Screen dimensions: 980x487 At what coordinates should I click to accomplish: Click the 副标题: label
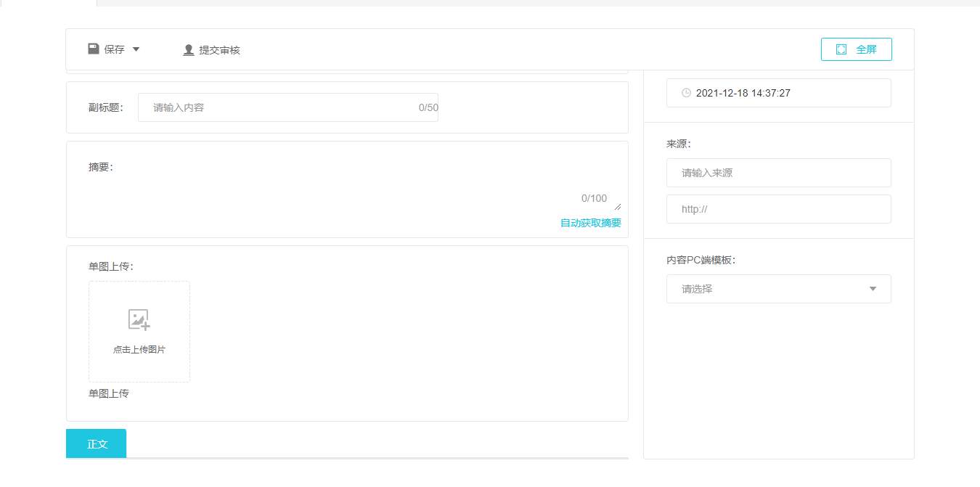pos(106,107)
